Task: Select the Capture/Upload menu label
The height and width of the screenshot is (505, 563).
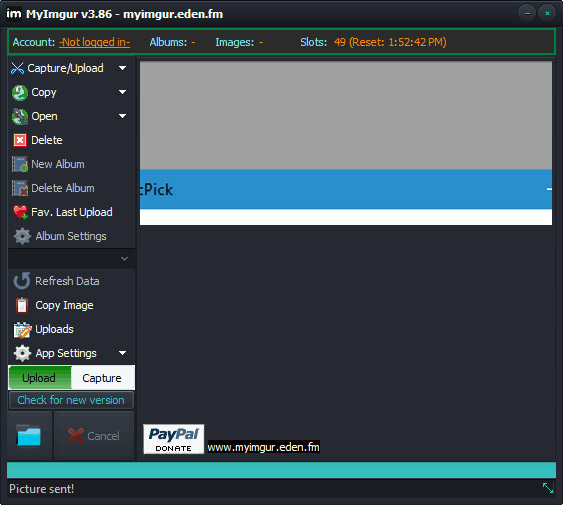Action: point(65,68)
